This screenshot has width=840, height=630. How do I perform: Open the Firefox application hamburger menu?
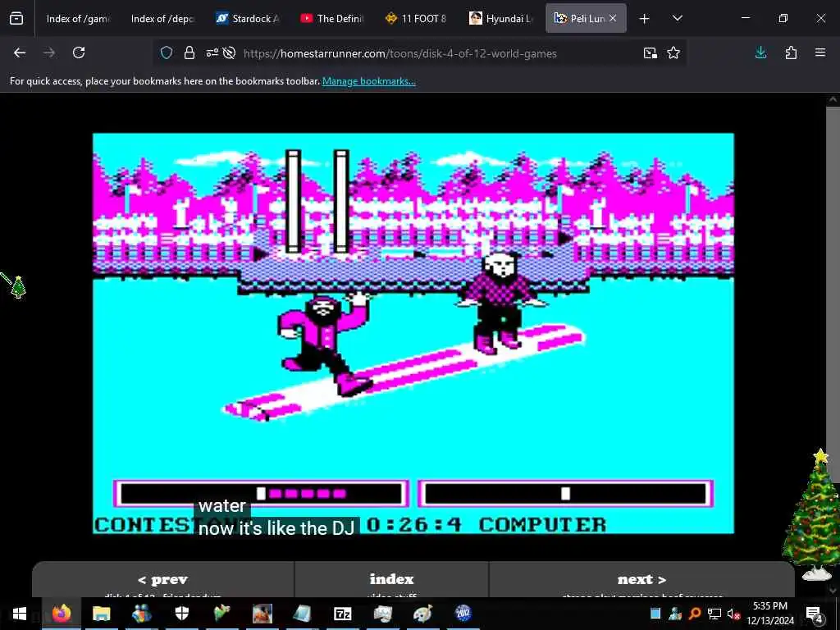[x=820, y=52]
